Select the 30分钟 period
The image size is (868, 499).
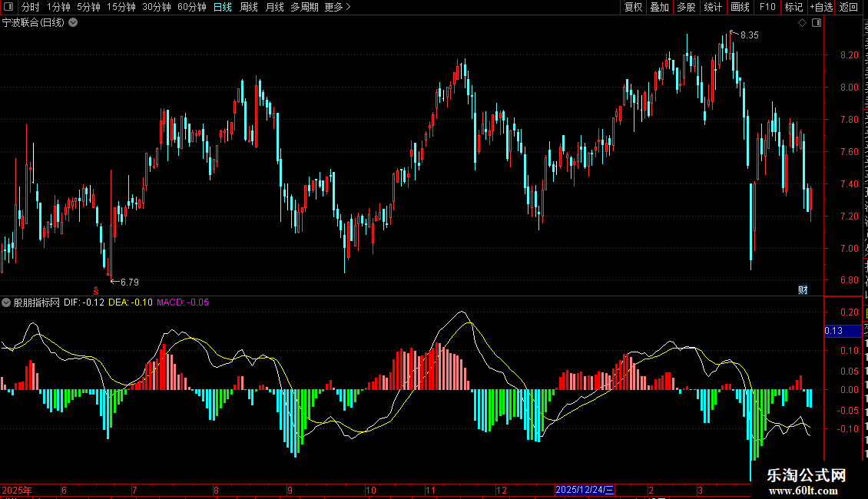coord(157,7)
